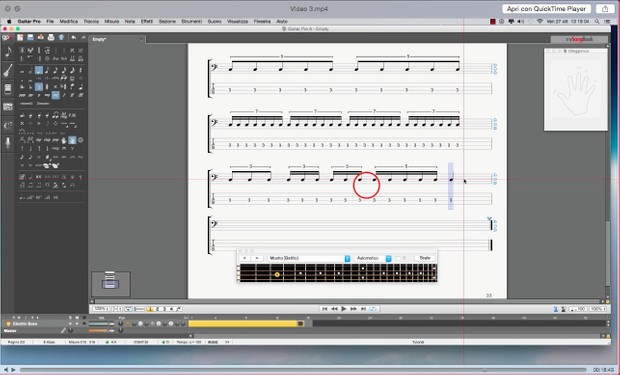Select the eighth note duration
Screen dimensions: 620x375
point(47,70)
